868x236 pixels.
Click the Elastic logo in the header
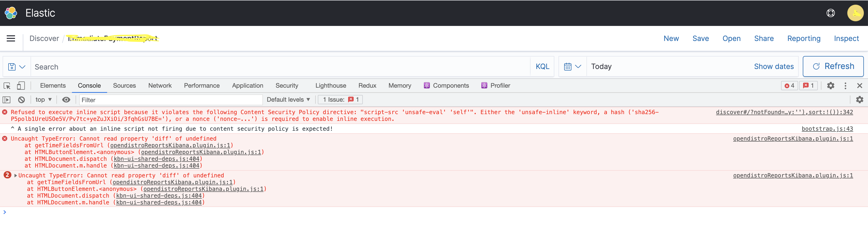coord(11,13)
